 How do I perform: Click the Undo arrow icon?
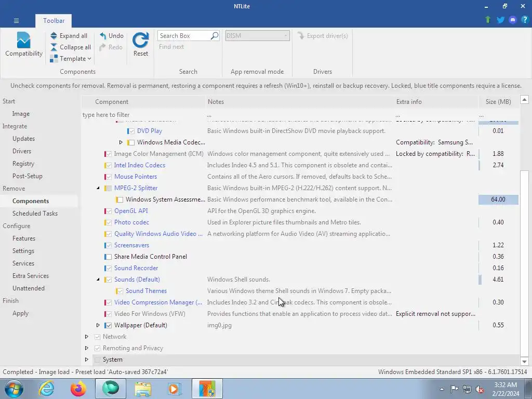click(103, 36)
